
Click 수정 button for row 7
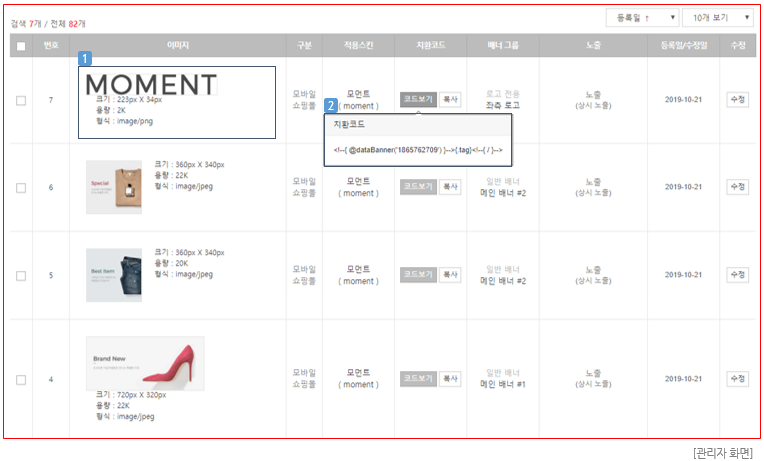point(737,100)
